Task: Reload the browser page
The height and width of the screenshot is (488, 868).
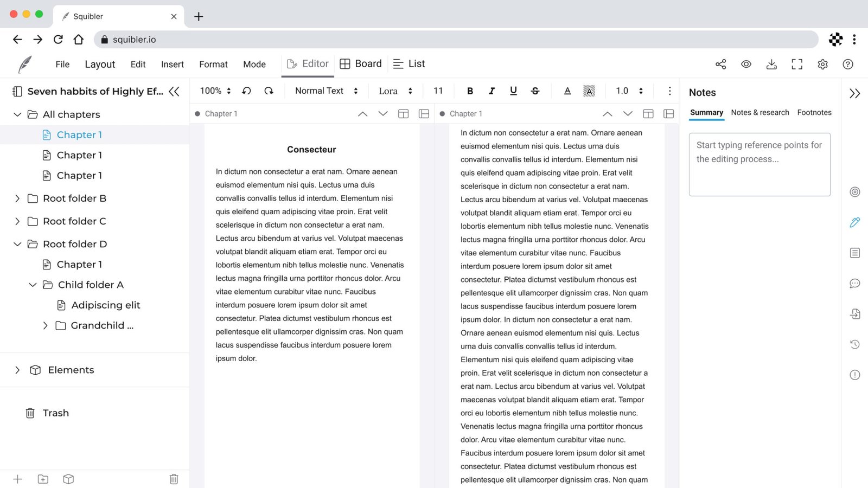Action: coord(58,40)
